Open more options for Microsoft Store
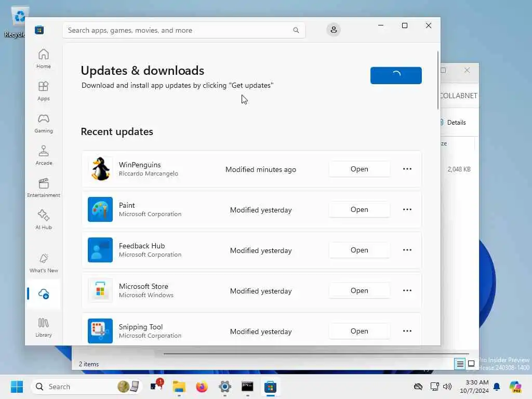Viewport: 532px width, 399px height. tap(407, 290)
